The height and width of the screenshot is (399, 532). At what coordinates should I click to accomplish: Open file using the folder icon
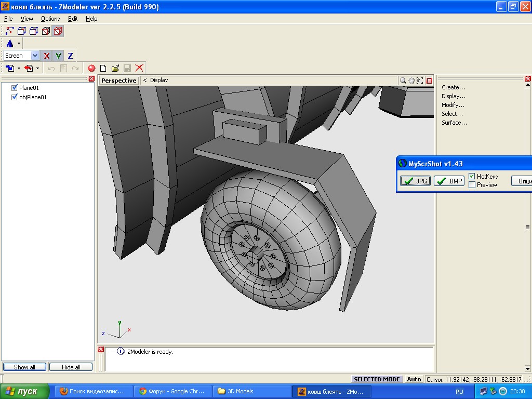pyautogui.click(x=115, y=68)
